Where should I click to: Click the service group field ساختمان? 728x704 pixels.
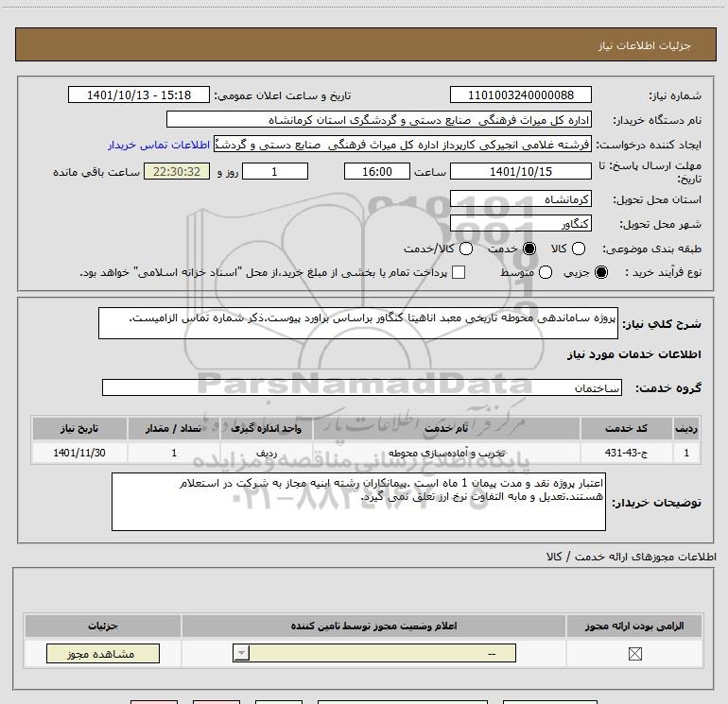(x=362, y=387)
